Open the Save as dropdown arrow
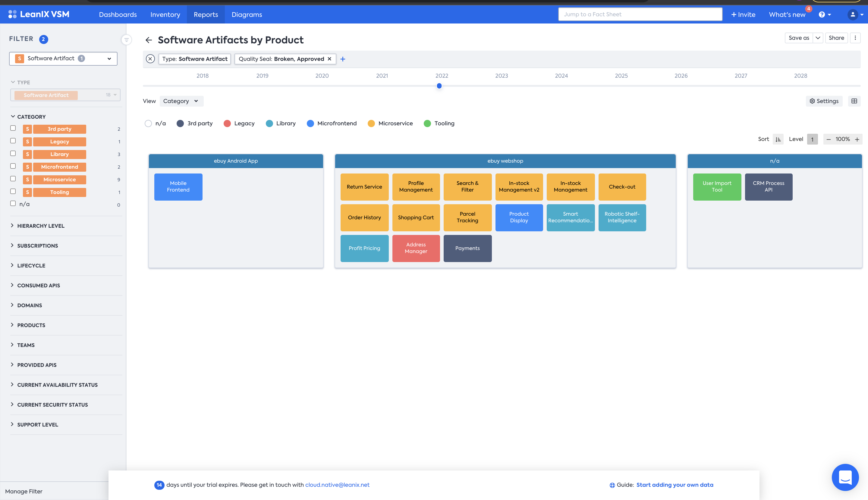This screenshot has height=500, width=868. pyautogui.click(x=818, y=38)
